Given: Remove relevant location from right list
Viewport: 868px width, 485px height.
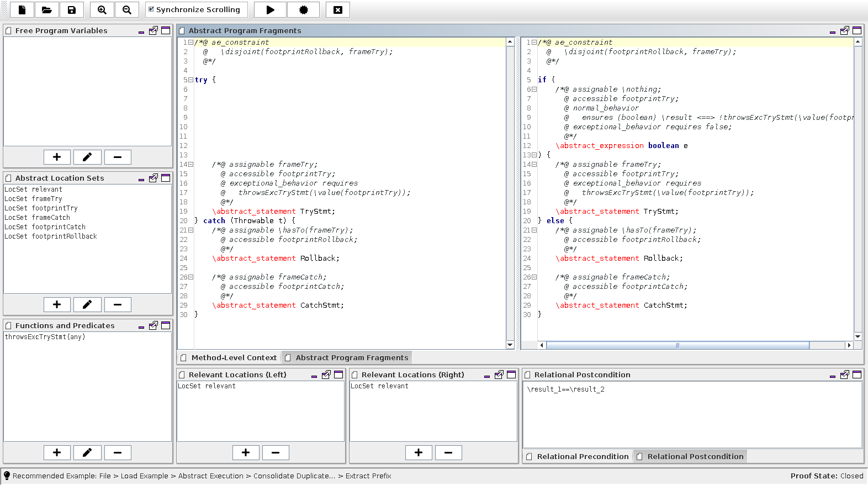Looking at the screenshot, I should pyautogui.click(x=448, y=453).
